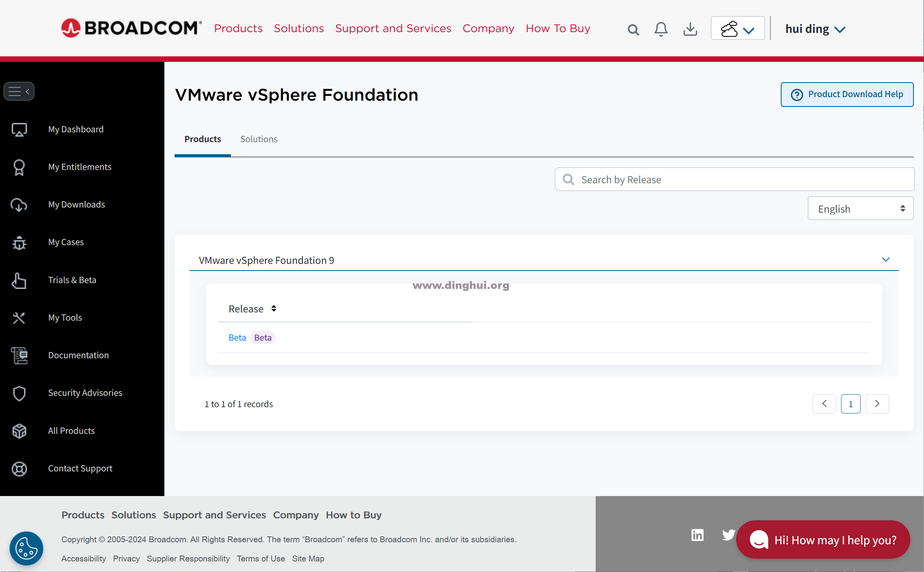This screenshot has height=572, width=924.
Task: Click footer How to Buy link
Action: 354,515
